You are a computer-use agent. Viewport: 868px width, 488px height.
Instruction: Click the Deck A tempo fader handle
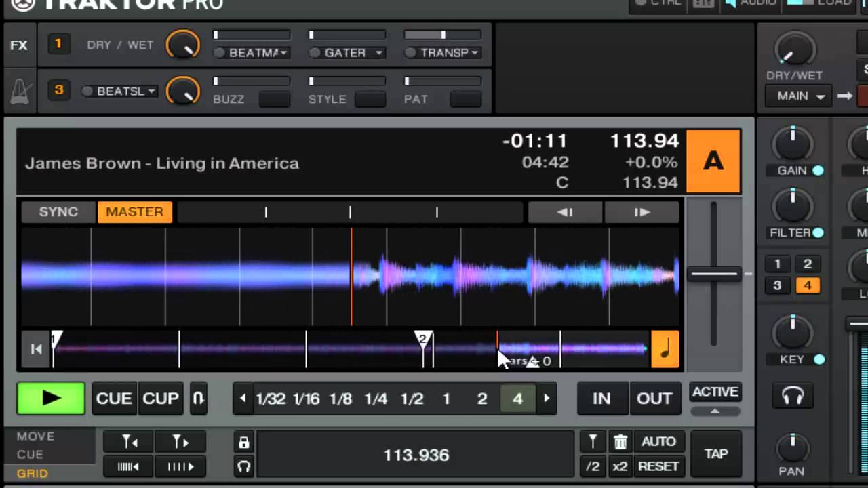coord(713,274)
